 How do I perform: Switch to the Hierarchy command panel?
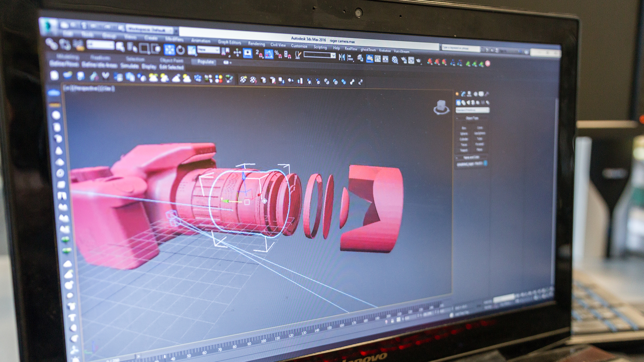pyautogui.click(x=469, y=94)
